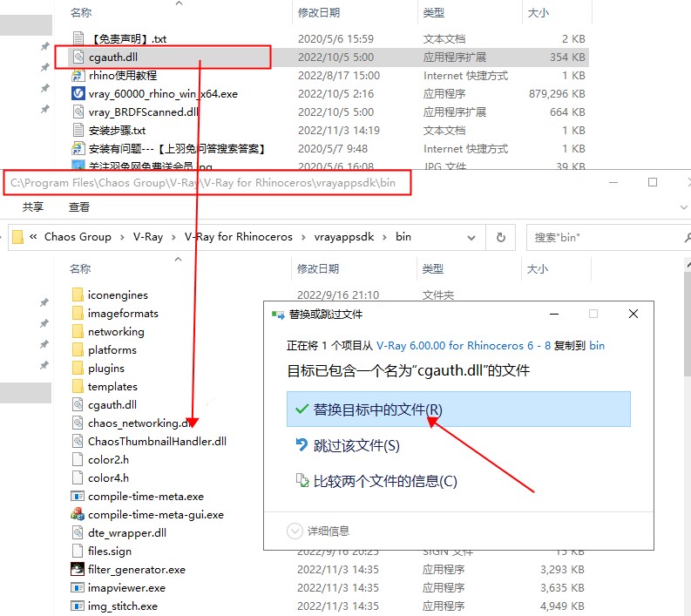Expand 详细信息 in the replace dialog
The height and width of the screenshot is (616, 691).
click(295, 531)
